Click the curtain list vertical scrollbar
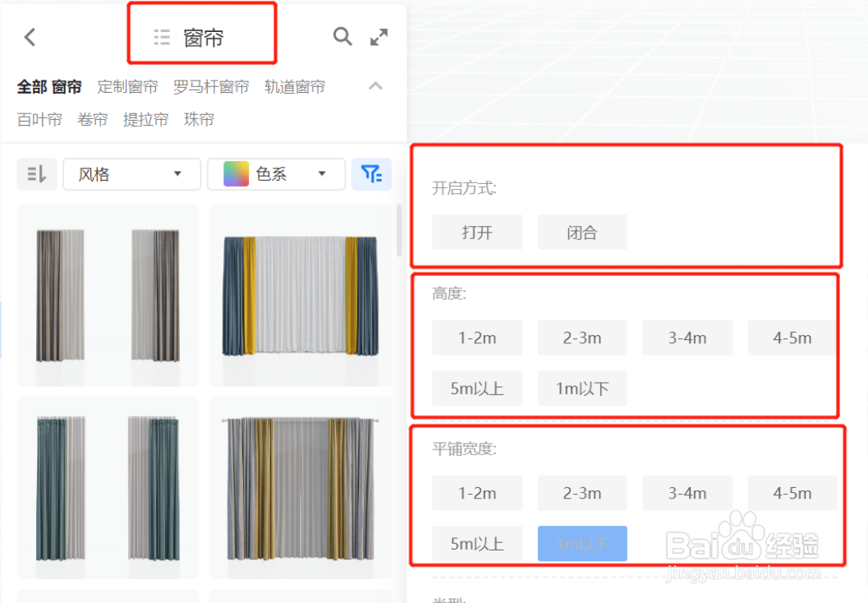Screen dimensions: 868x603 click(x=399, y=230)
